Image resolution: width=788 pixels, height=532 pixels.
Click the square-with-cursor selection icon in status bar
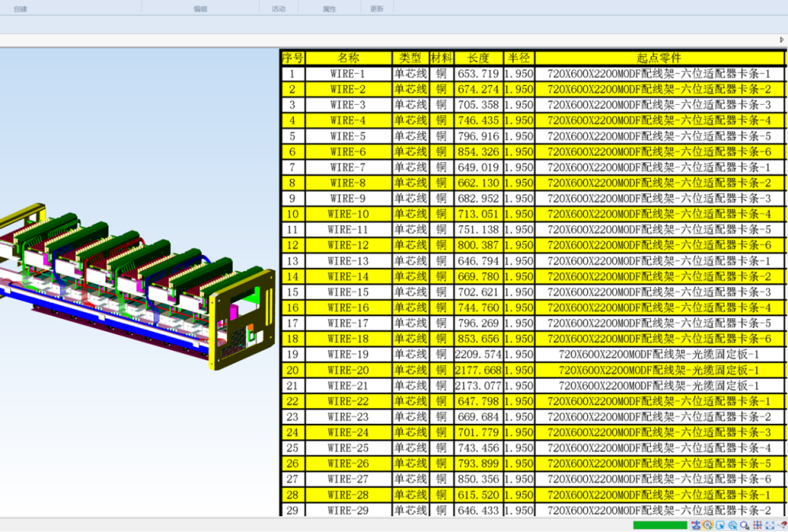point(720,525)
